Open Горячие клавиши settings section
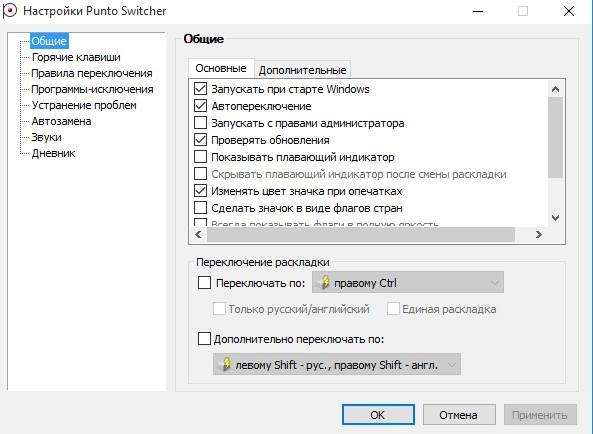Screen dimensions: 593x434 click(x=76, y=57)
